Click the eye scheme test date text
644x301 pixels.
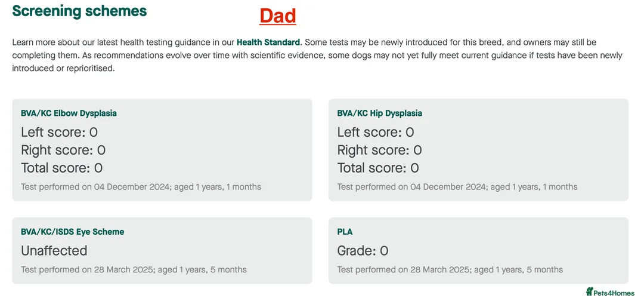[134, 269]
